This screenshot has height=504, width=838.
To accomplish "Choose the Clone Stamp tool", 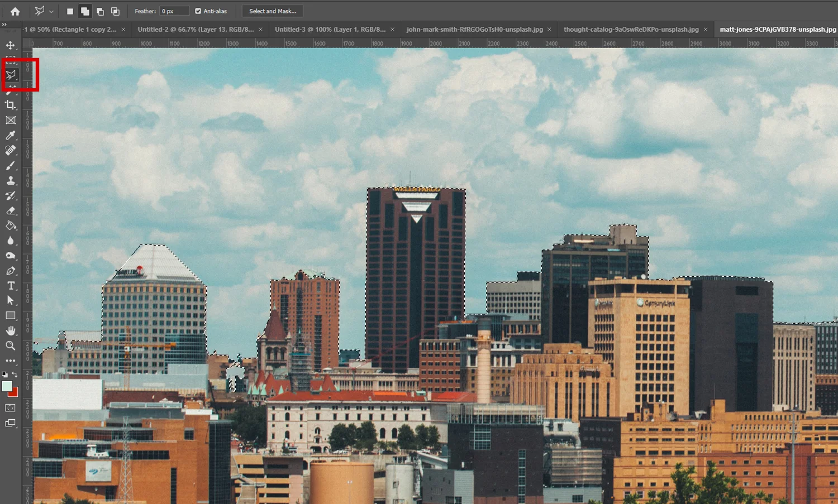I will tap(11, 181).
